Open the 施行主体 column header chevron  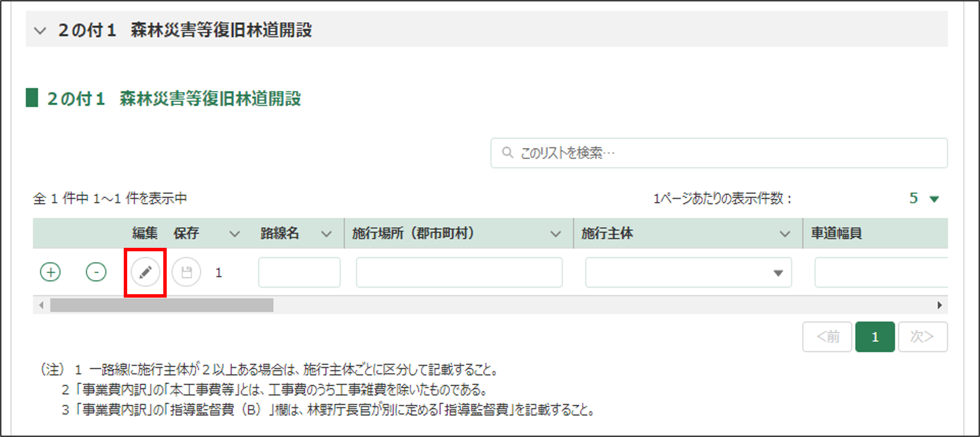(784, 234)
